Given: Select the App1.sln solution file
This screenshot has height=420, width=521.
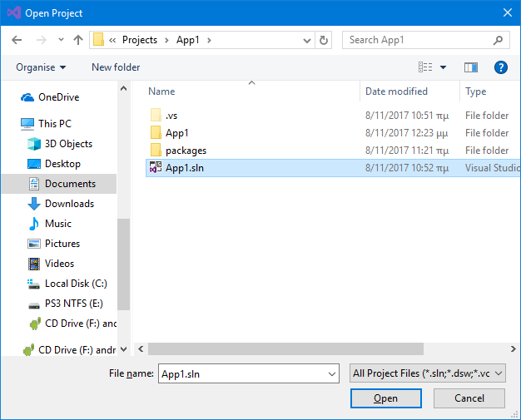Looking at the screenshot, I should coord(333,168).
